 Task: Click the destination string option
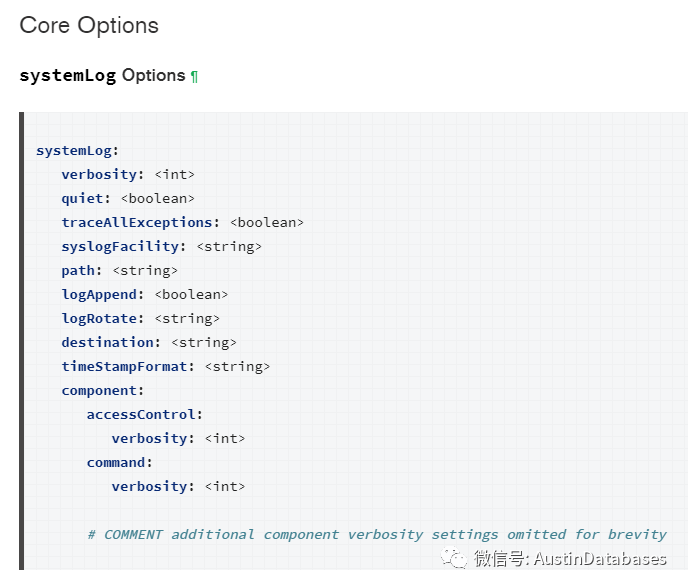coord(149,342)
